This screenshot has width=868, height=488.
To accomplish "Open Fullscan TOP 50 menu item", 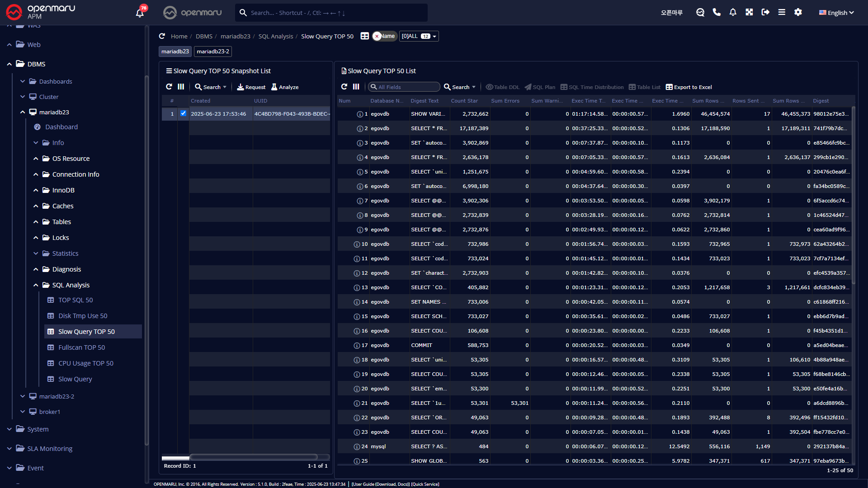I will tap(81, 347).
